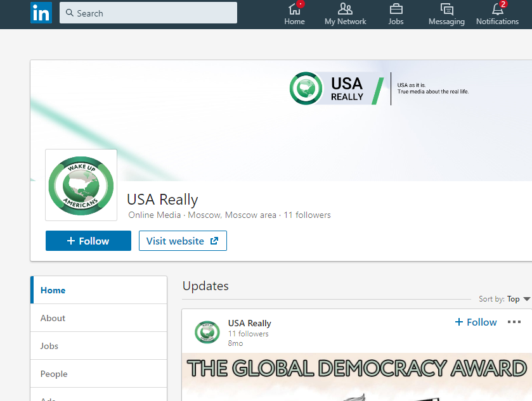Click the USA Really profile logo
Screen dimensions: 532x401
point(81,185)
